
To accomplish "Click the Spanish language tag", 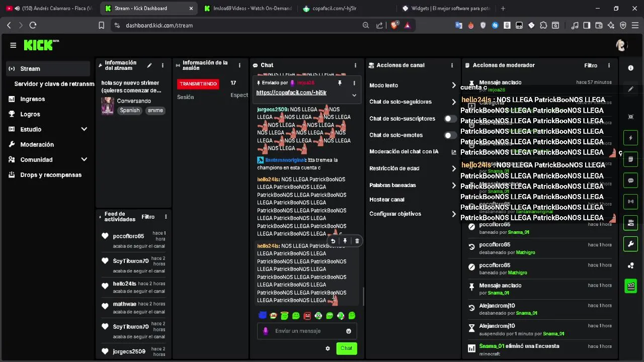I will [130, 110].
